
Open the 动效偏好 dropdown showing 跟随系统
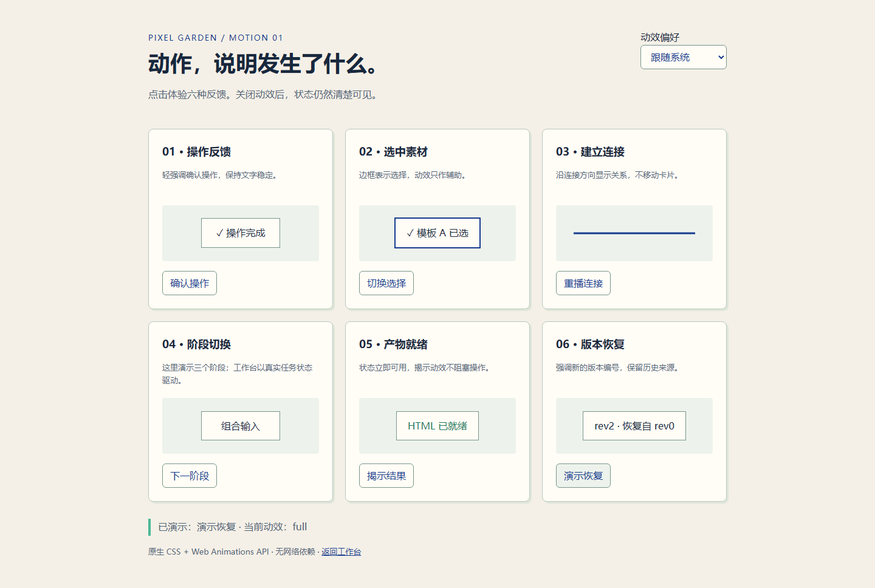(x=683, y=57)
